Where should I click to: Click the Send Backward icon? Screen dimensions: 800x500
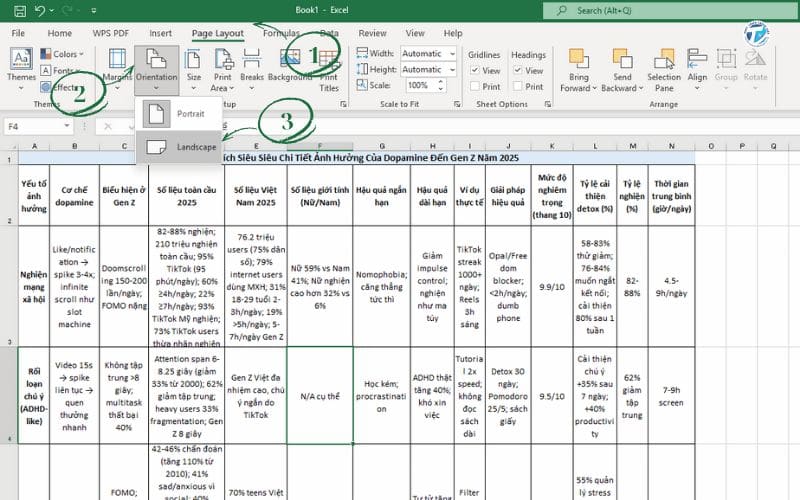click(623, 67)
